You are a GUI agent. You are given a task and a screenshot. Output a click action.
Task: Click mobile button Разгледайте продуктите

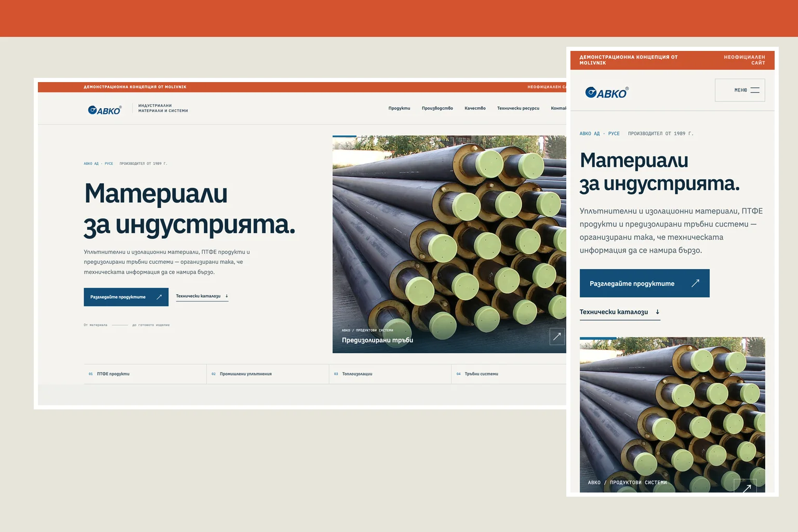[644, 283]
